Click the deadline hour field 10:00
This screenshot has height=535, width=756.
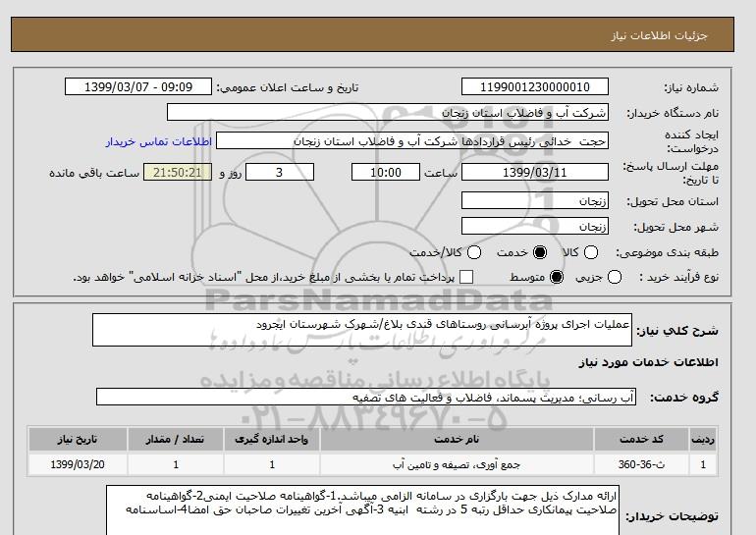coord(386,172)
